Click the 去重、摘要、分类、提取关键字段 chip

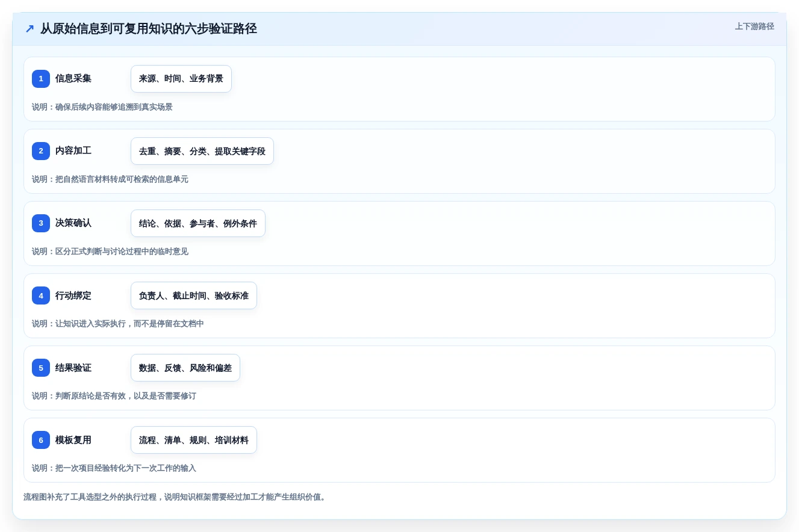tap(202, 151)
